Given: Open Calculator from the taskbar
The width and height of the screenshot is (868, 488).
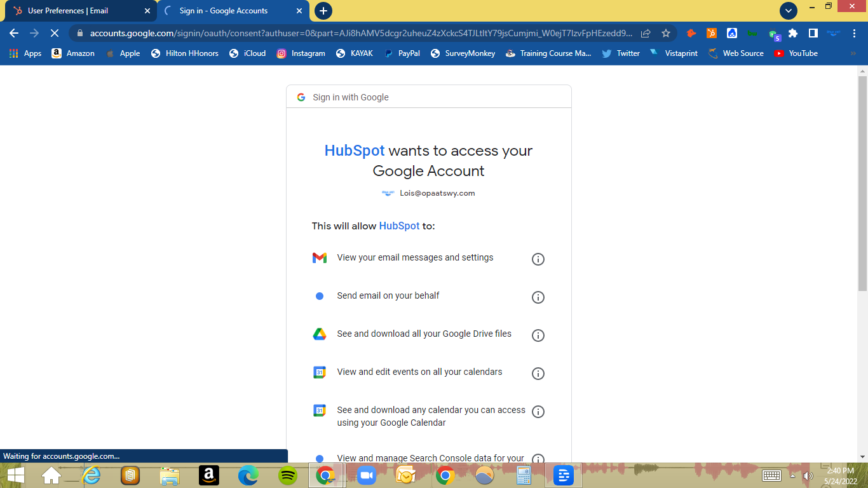Looking at the screenshot, I should pos(524,475).
